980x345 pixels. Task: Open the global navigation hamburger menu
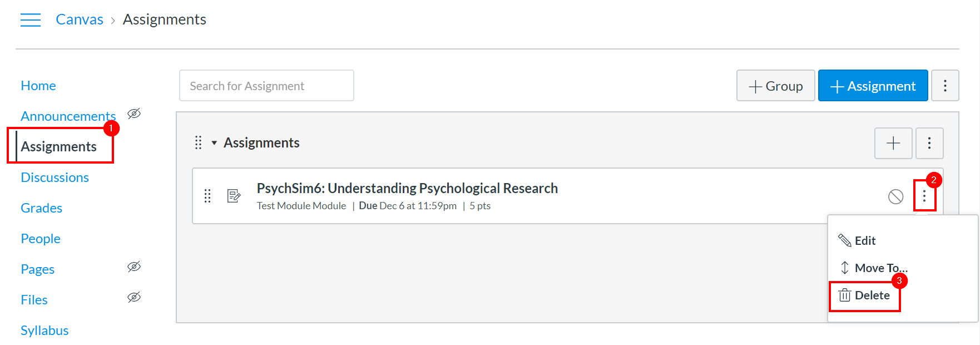[31, 19]
